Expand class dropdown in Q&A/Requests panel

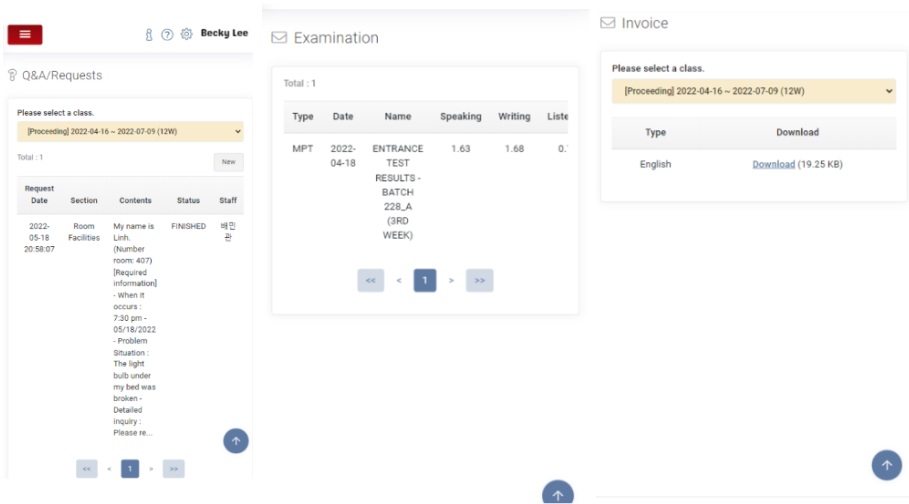[130, 131]
